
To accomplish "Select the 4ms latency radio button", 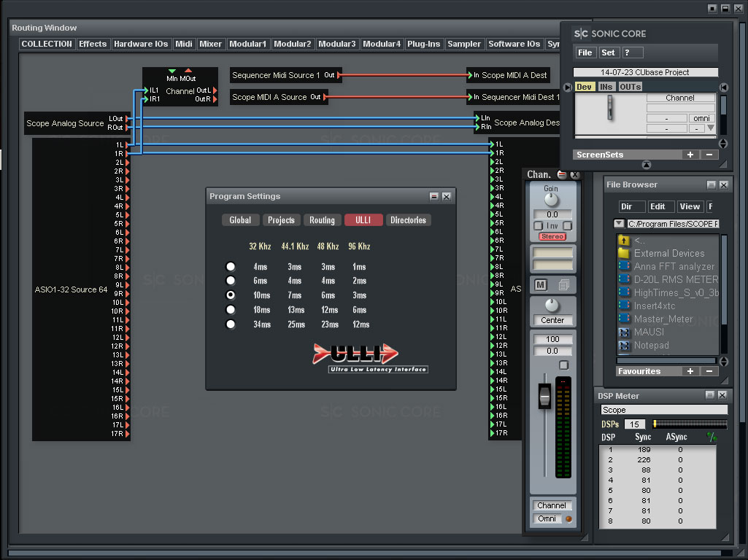I will pyautogui.click(x=231, y=266).
